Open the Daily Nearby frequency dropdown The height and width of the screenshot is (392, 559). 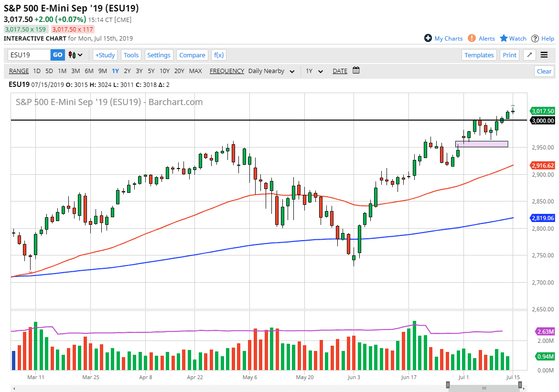(x=270, y=71)
